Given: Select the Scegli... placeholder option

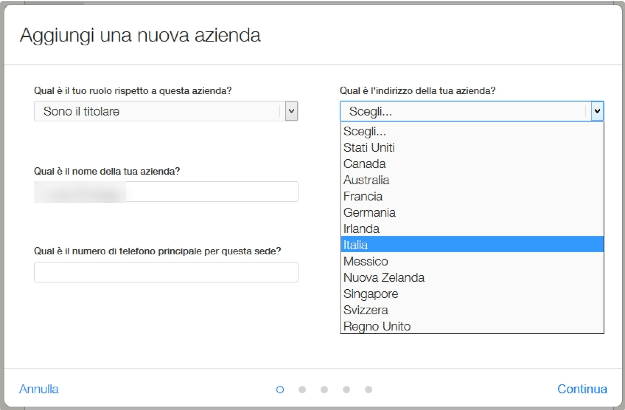Looking at the screenshot, I should click(363, 132).
